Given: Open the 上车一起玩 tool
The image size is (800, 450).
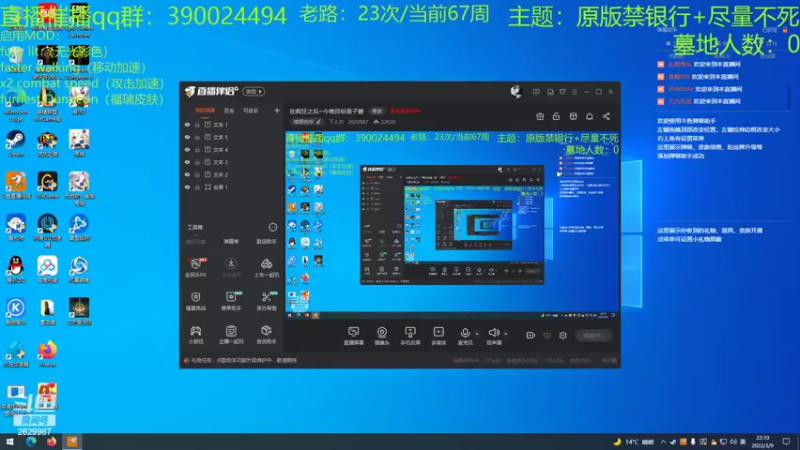Looking at the screenshot, I should point(266,267).
